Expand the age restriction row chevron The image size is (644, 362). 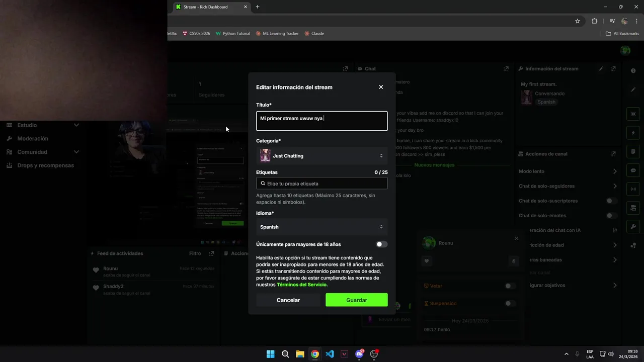pyautogui.click(x=615, y=245)
